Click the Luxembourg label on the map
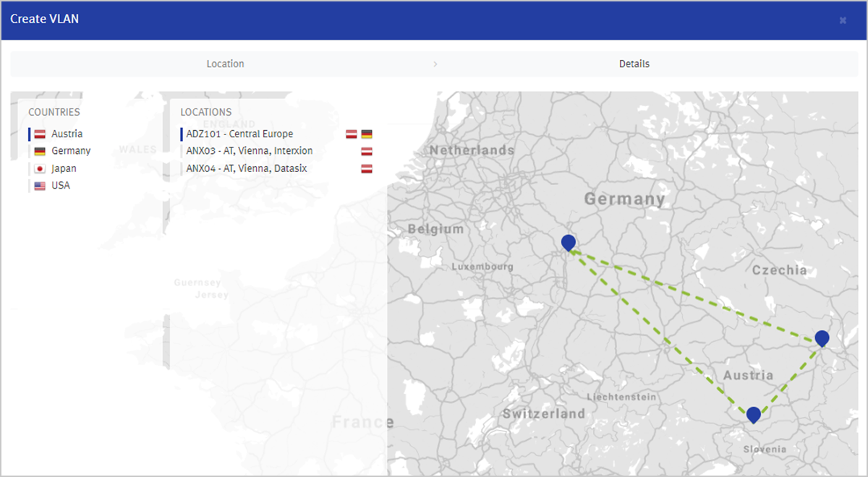 [x=482, y=267]
